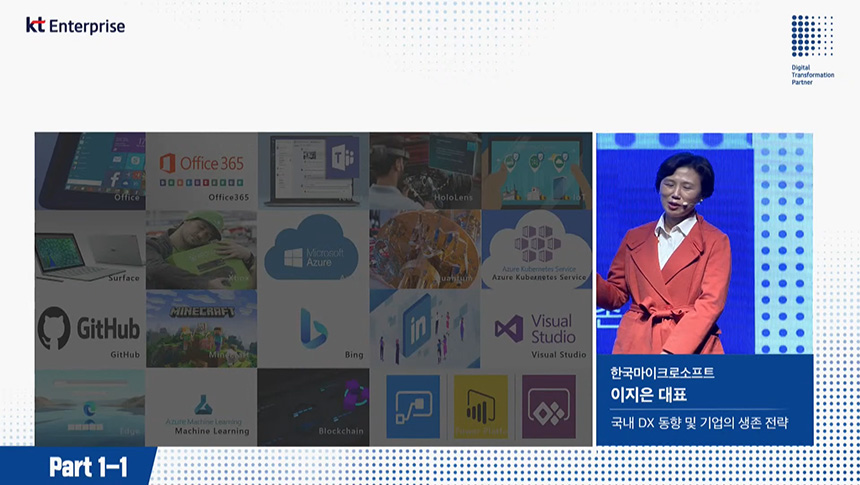Open the Windows tablet Office thumbnail

(90, 171)
